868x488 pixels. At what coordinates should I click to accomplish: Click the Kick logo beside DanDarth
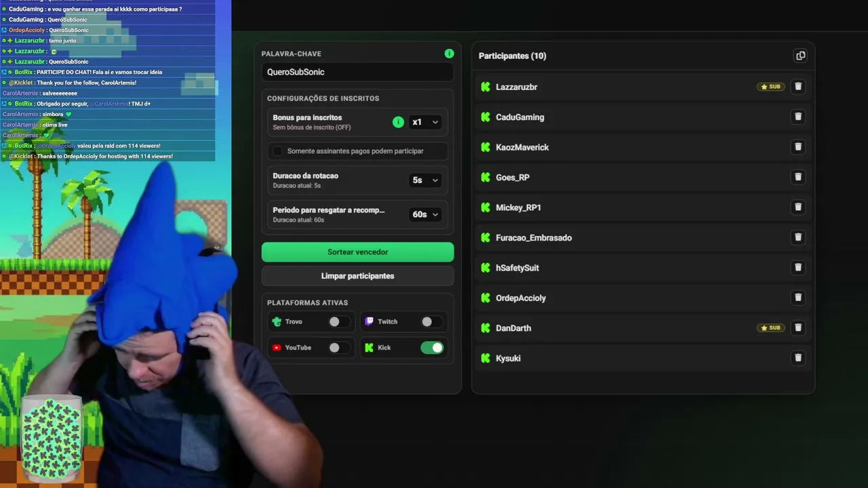coord(486,328)
